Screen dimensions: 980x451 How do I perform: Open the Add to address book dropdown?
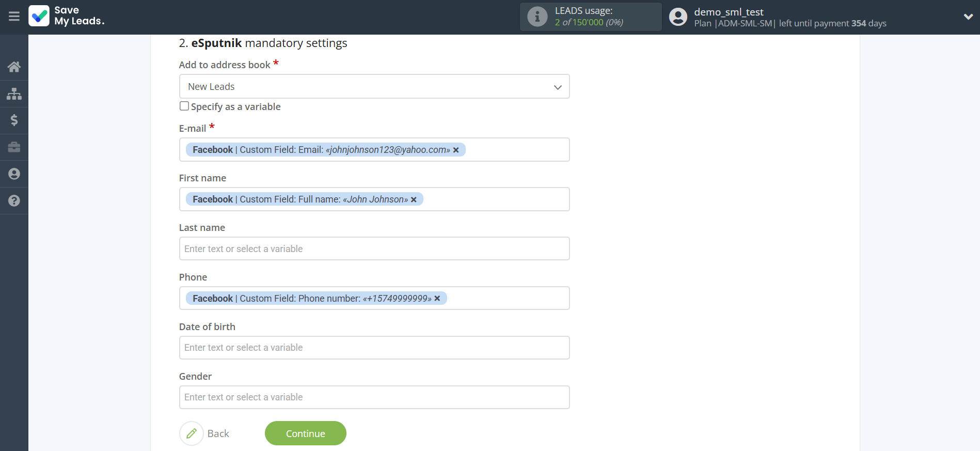(374, 86)
